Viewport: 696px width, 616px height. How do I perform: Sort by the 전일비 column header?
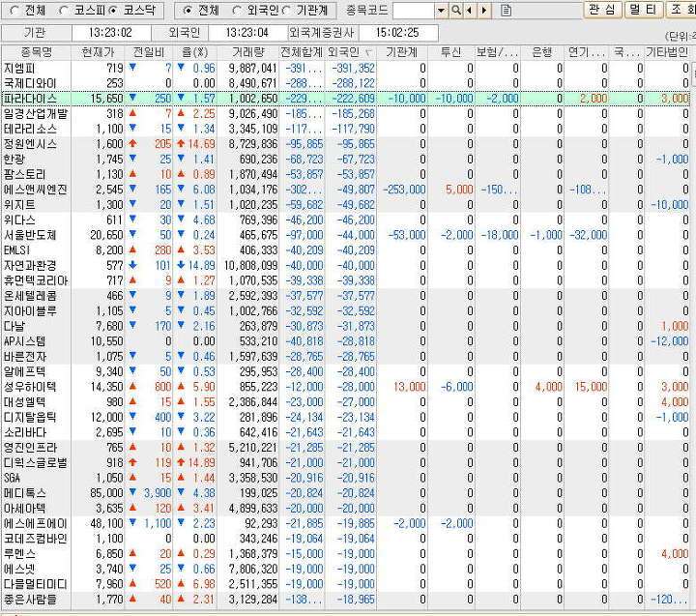tap(149, 52)
